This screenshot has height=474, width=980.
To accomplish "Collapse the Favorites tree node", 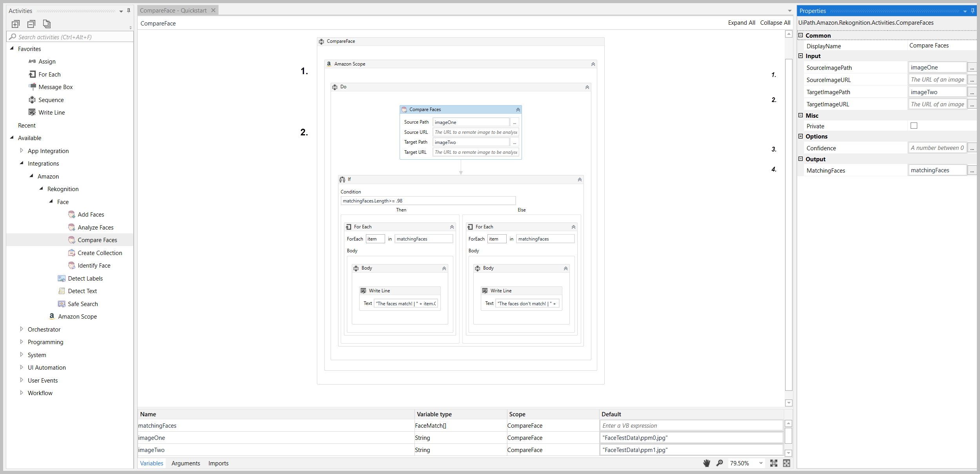I will 12,49.
